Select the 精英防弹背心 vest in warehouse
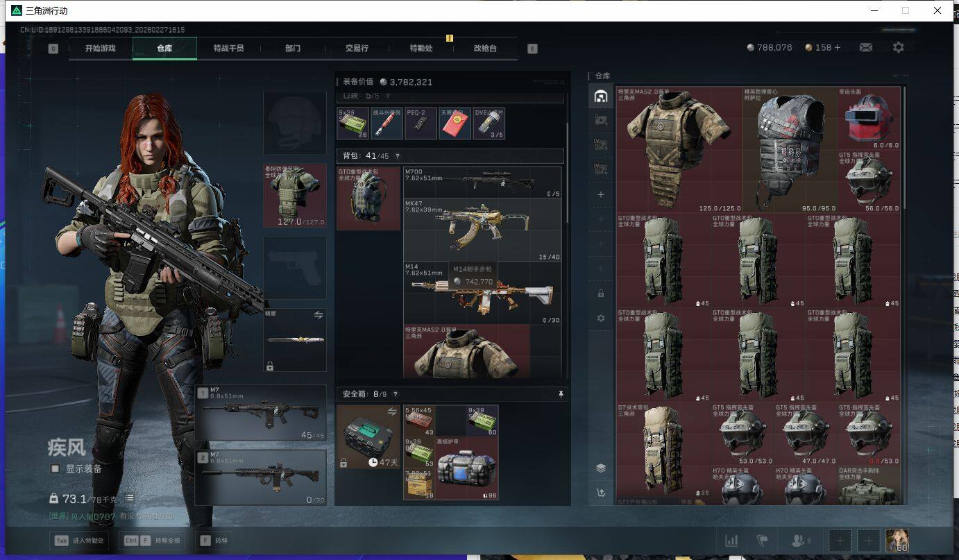The image size is (959, 560). coord(790,149)
